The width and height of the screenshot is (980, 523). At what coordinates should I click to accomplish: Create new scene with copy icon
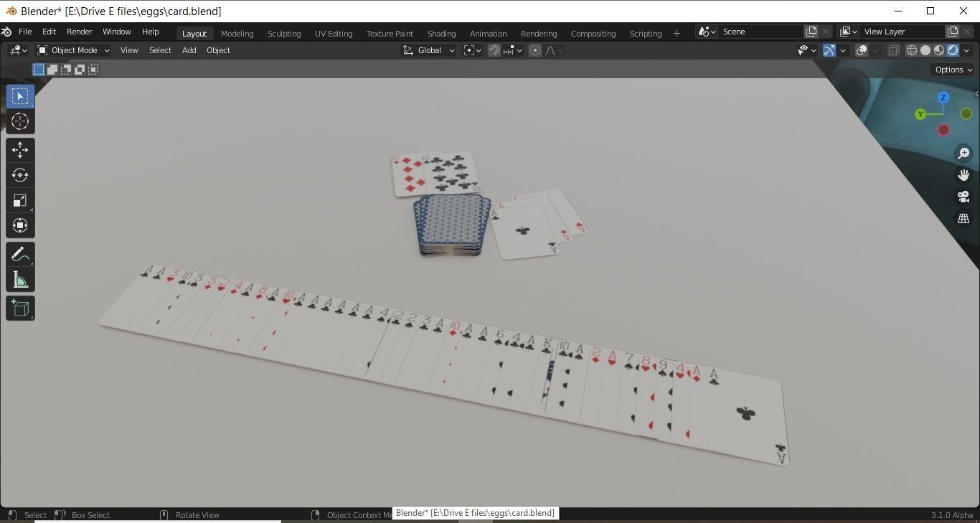pos(811,32)
